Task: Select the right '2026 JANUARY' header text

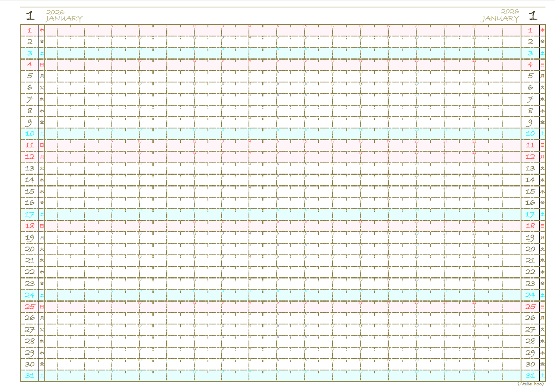Action: (x=500, y=15)
